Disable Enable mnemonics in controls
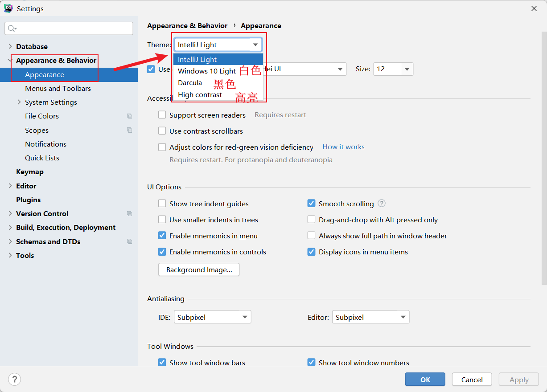The height and width of the screenshot is (392, 547). (x=162, y=252)
